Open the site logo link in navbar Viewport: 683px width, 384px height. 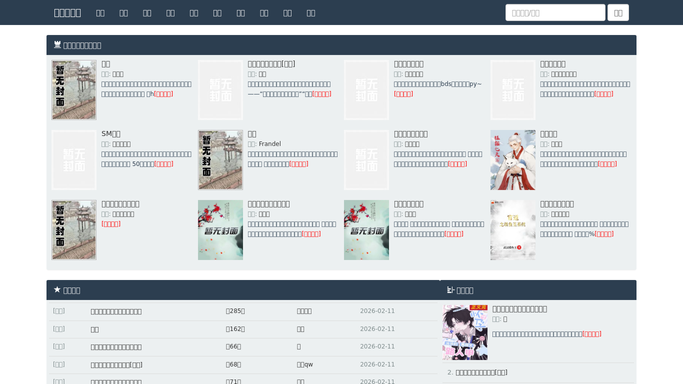tap(67, 13)
